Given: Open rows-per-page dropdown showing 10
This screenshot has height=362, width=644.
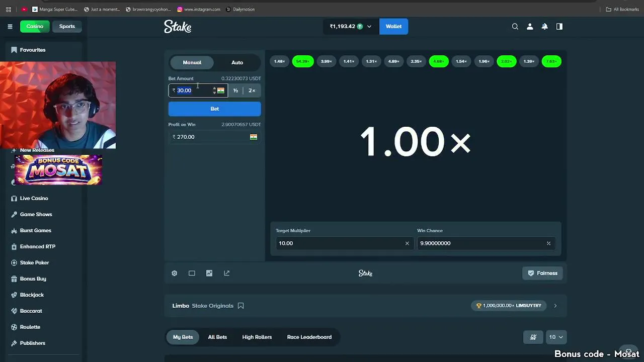Looking at the screenshot, I should pyautogui.click(x=556, y=337).
